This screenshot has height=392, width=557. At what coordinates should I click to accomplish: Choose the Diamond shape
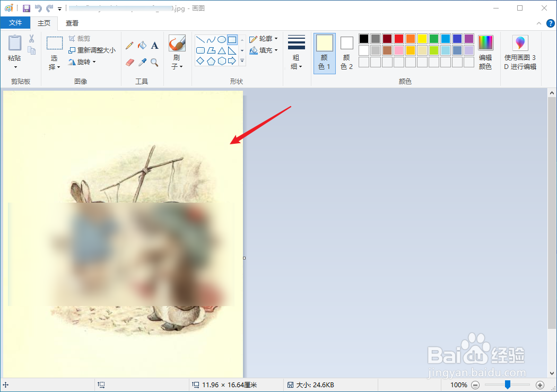coord(201,61)
